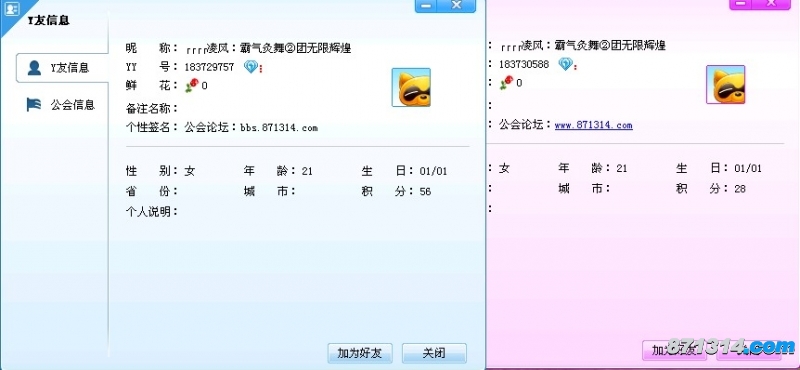Close the pink window with X button
The image size is (800, 370).
coord(771,4)
